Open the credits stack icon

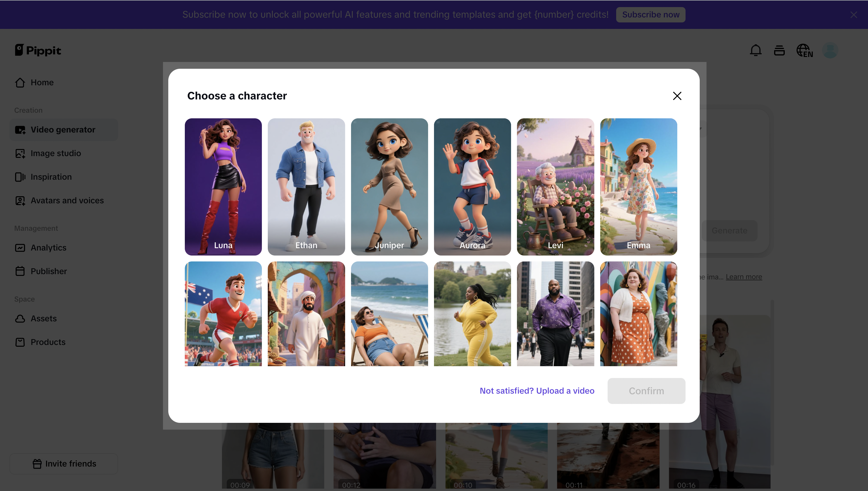click(x=779, y=50)
